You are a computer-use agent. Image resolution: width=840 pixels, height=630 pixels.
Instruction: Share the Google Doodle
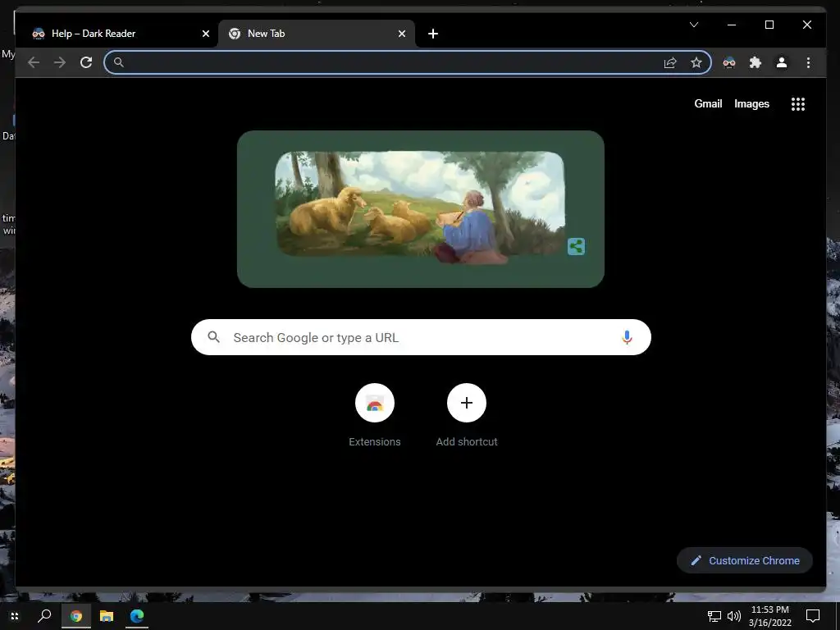(576, 246)
